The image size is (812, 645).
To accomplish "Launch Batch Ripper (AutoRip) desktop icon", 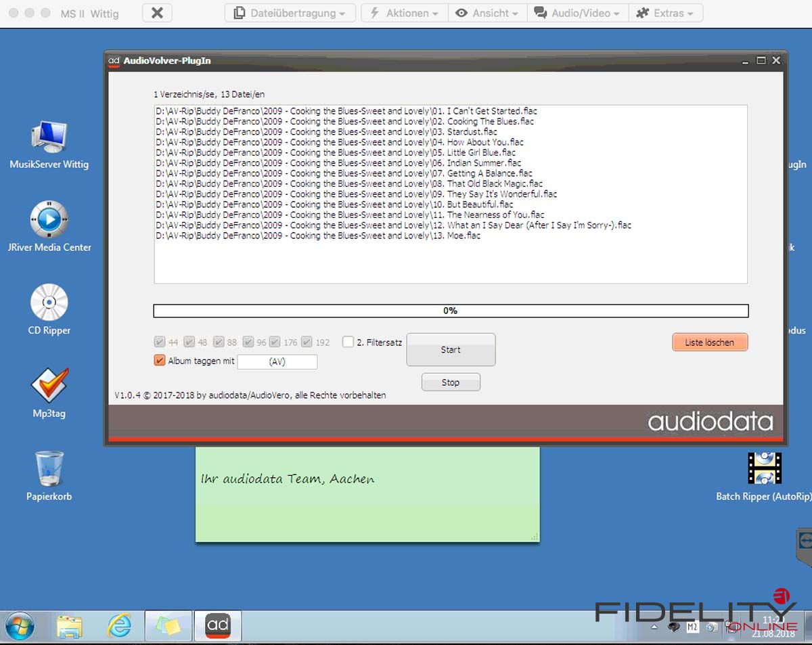I will coord(764,468).
